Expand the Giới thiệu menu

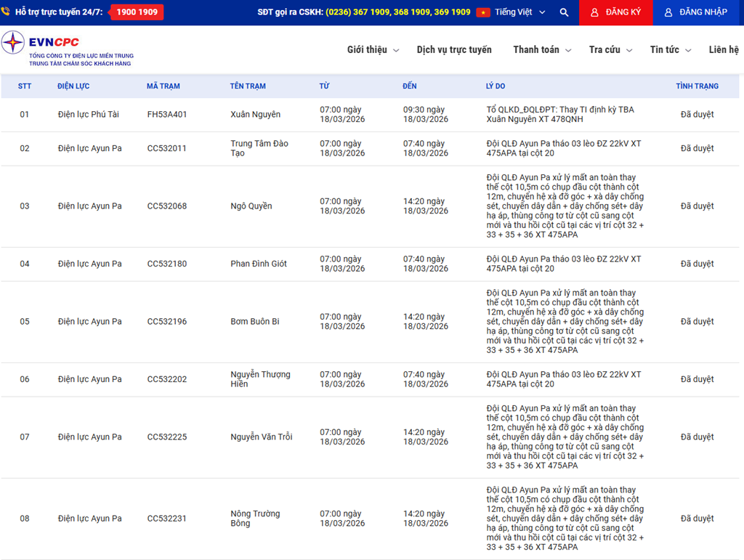[373, 50]
